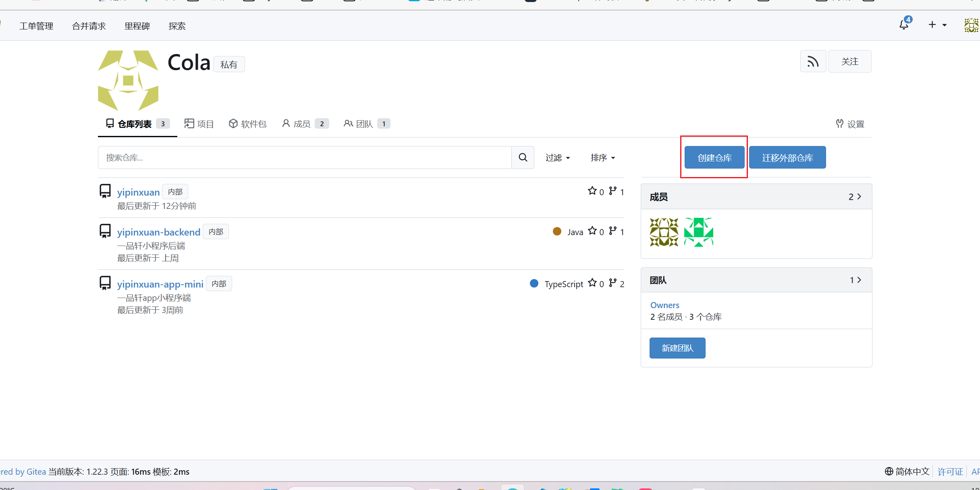The image size is (980, 490).
Task: Click the fork icon on yipinxuan-app-mini
Action: click(612, 283)
